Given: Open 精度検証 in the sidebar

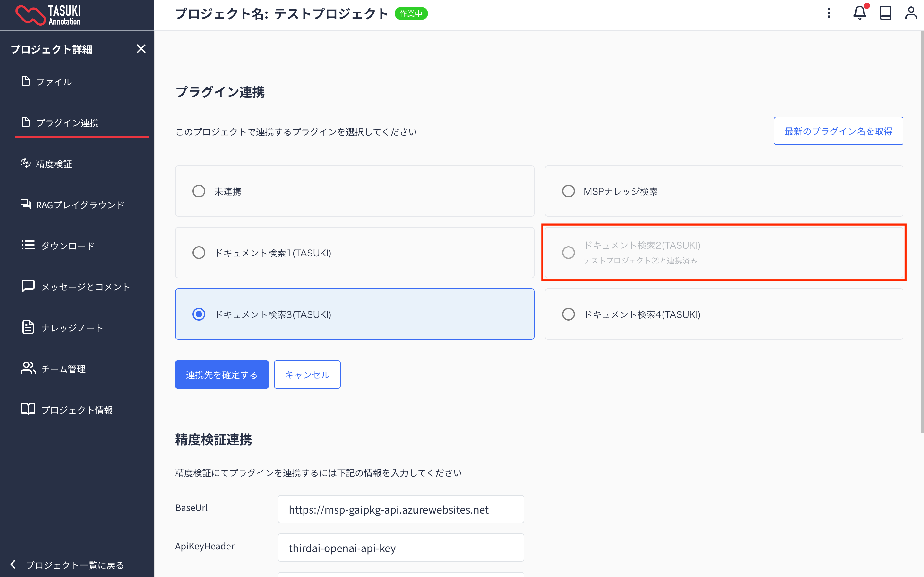Looking at the screenshot, I should (54, 164).
